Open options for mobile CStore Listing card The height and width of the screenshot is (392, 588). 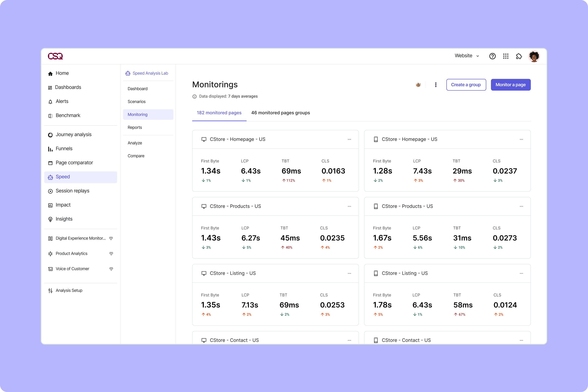coord(521,273)
